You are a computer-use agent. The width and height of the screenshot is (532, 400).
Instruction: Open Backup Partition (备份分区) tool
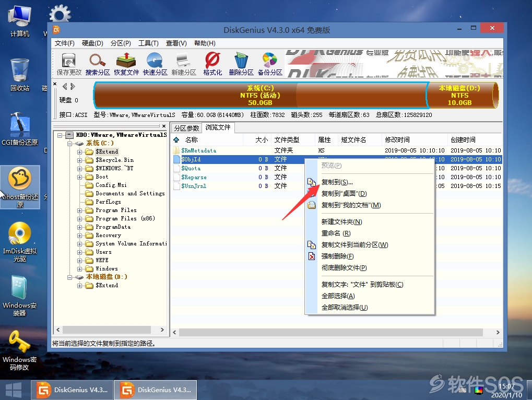(270, 64)
